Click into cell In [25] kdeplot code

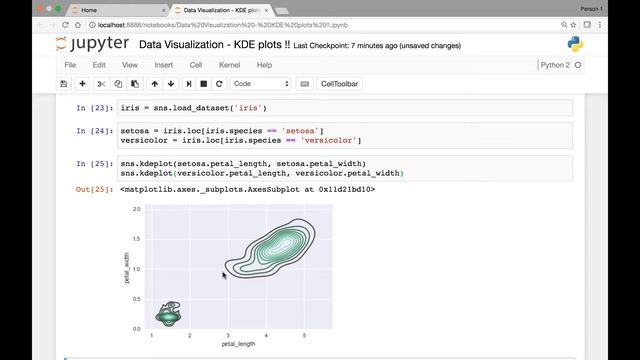pos(345,168)
